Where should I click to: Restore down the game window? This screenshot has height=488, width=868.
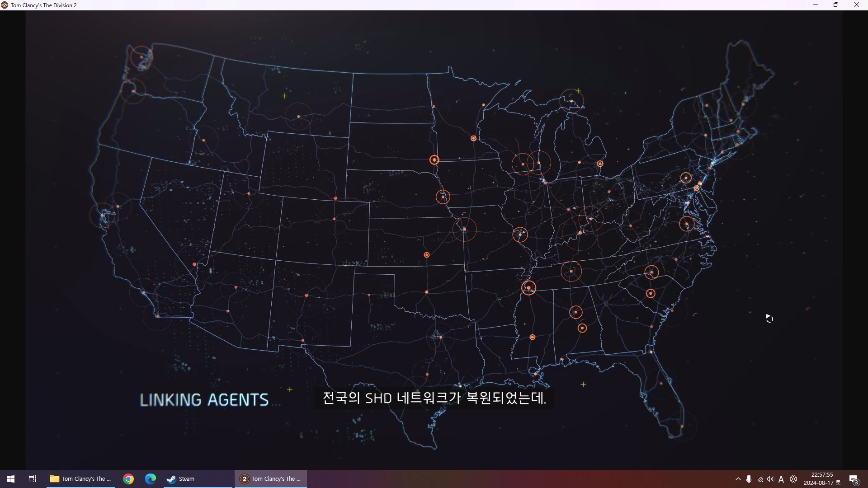836,5
